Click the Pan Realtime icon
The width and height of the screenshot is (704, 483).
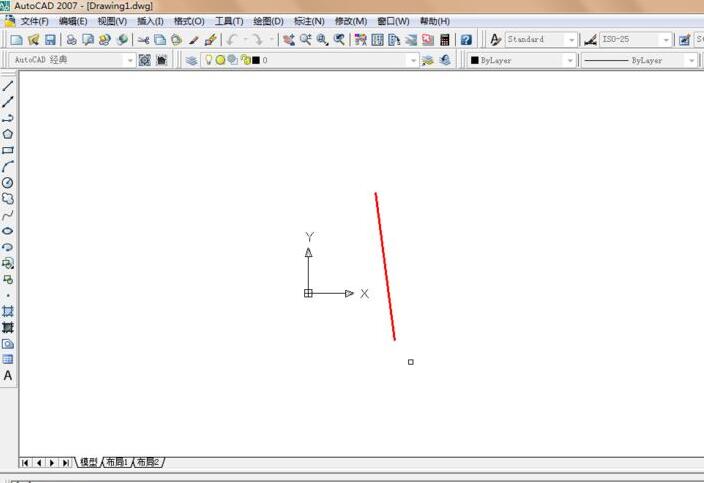pyautogui.click(x=289, y=40)
